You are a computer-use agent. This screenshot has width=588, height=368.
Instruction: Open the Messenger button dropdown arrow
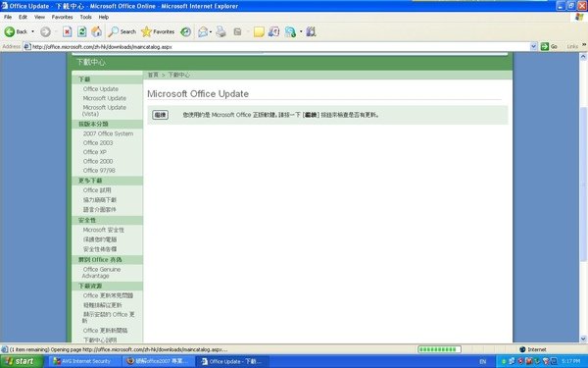(x=301, y=32)
